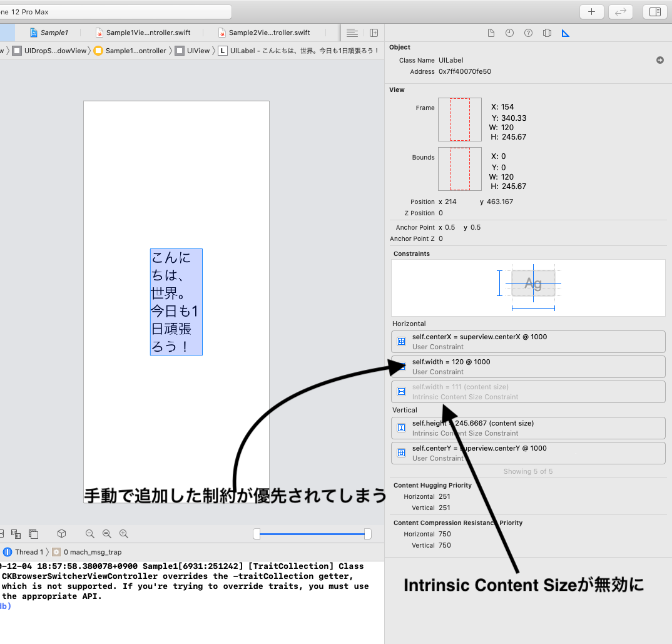Image resolution: width=672 pixels, height=644 pixels.
Task: Click the height content size constraint icon
Action: 401,428
